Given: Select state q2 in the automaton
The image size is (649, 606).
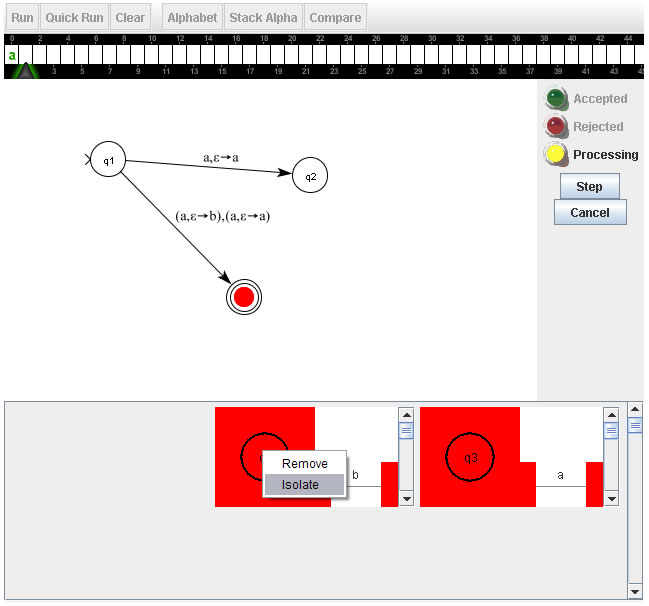Looking at the screenshot, I should tap(310, 177).
